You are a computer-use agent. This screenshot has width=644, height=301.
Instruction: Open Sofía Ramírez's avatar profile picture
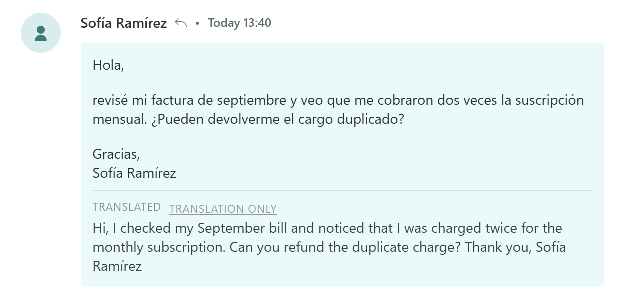(41, 33)
